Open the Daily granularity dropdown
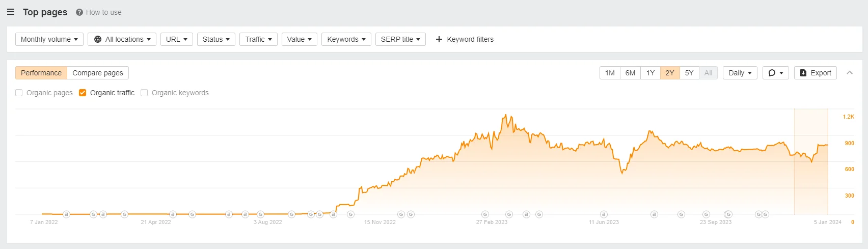The height and width of the screenshot is (249, 868). tap(740, 73)
